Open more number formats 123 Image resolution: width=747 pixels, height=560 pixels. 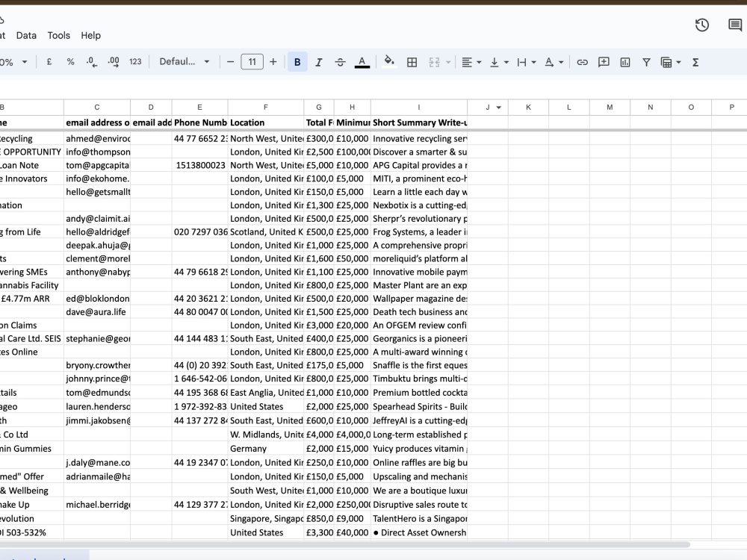click(x=135, y=62)
